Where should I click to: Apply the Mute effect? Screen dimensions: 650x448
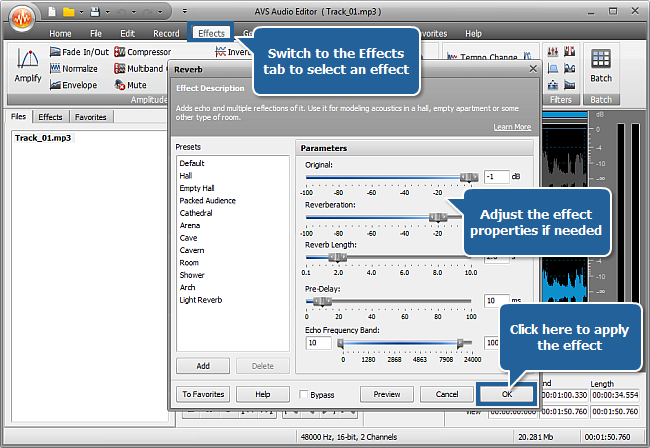pos(131,85)
